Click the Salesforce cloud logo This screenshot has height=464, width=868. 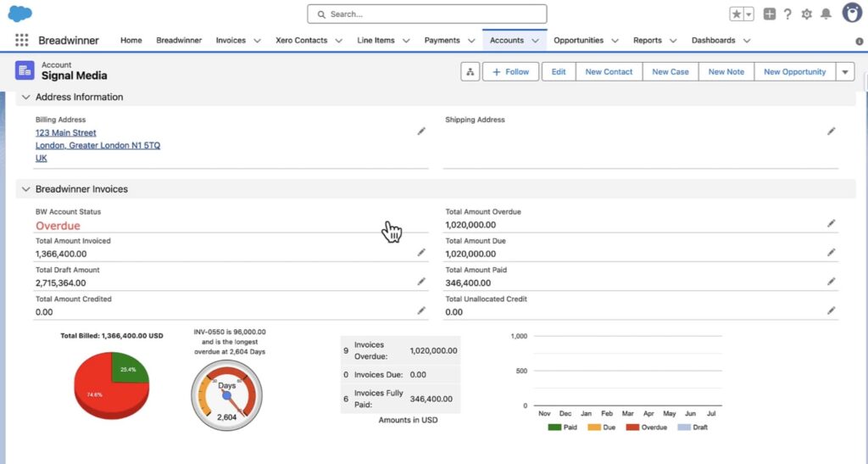(x=20, y=14)
